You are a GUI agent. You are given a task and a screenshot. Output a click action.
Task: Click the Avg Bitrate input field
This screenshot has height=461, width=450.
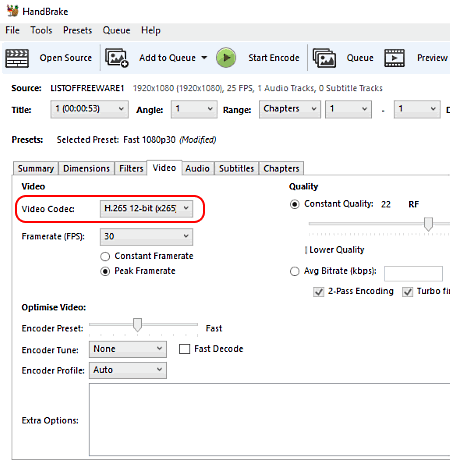point(413,274)
